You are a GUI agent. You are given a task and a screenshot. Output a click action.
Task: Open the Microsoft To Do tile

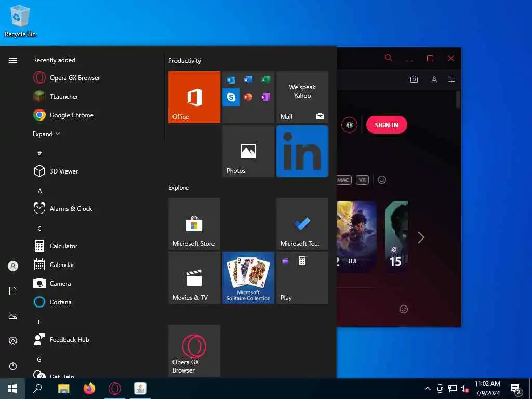[302, 224]
